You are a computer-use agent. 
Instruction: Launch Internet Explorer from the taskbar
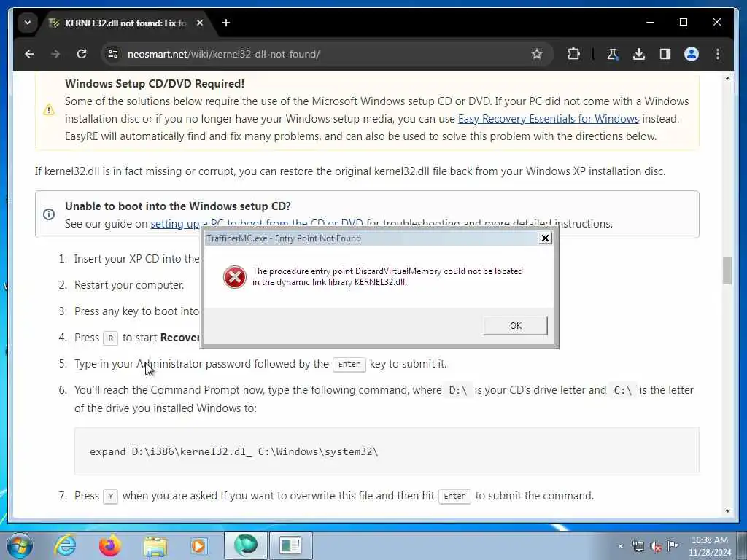pyautogui.click(x=65, y=545)
